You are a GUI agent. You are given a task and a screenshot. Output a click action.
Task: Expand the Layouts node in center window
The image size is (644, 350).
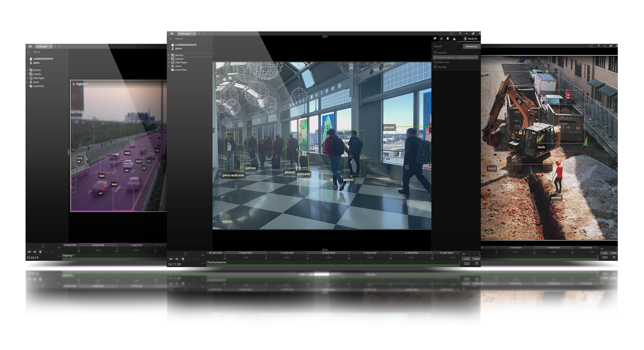tap(169, 59)
